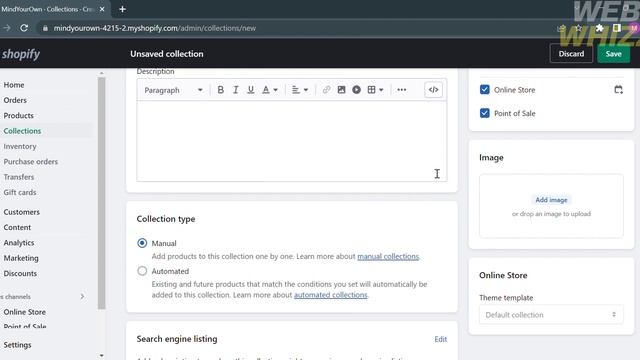
Task: Open the text alignment dropdown
Action: (300, 90)
